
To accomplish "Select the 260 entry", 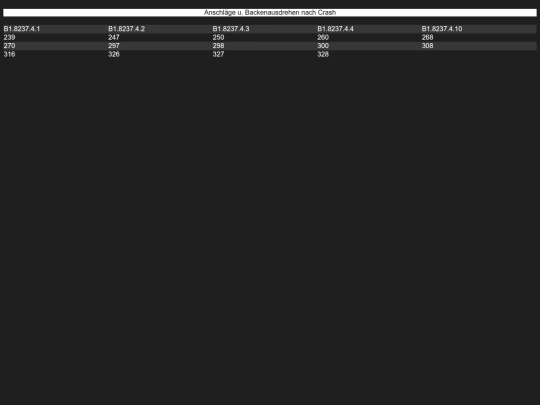I will [x=323, y=37].
